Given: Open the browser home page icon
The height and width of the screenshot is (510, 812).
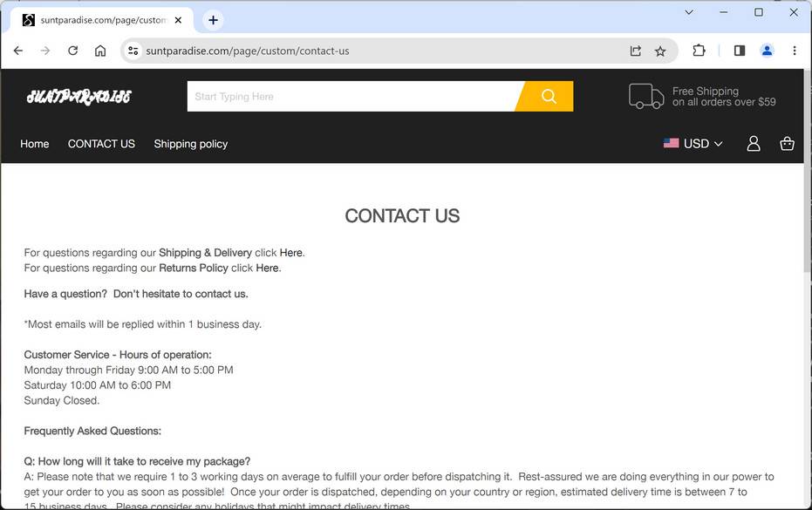Looking at the screenshot, I should (100, 51).
